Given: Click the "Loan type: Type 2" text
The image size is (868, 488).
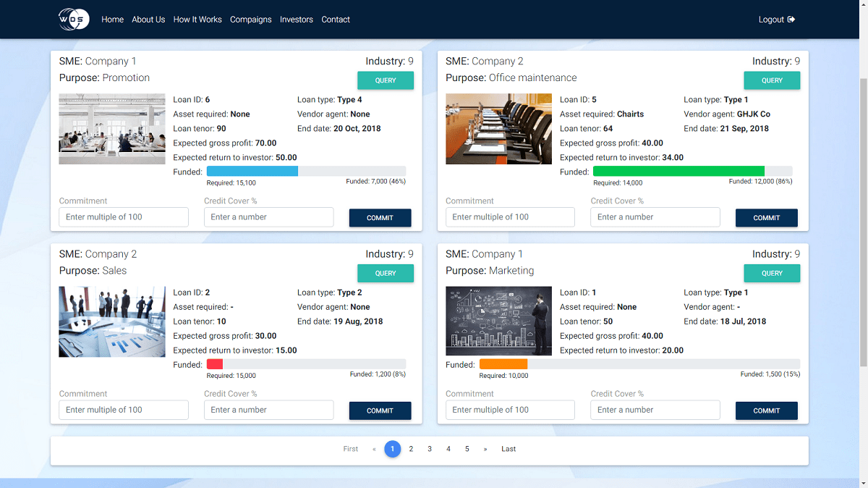Looking at the screenshot, I should pyautogui.click(x=330, y=292).
